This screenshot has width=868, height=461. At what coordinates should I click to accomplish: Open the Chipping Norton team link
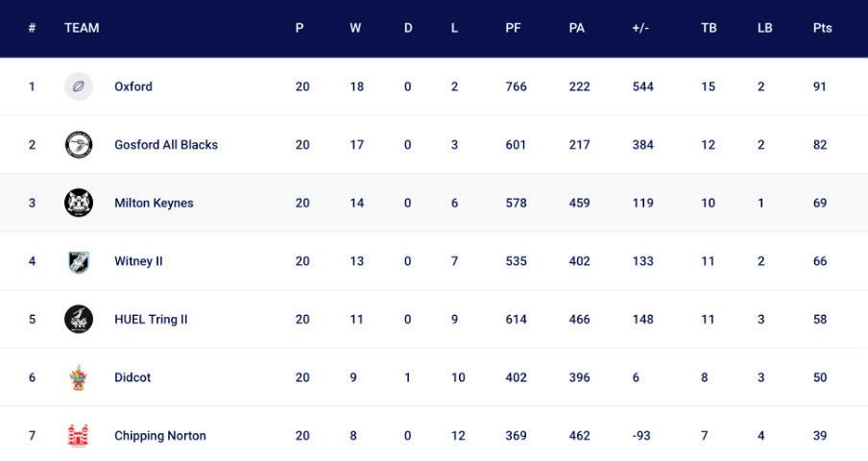[x=160, y=435]
